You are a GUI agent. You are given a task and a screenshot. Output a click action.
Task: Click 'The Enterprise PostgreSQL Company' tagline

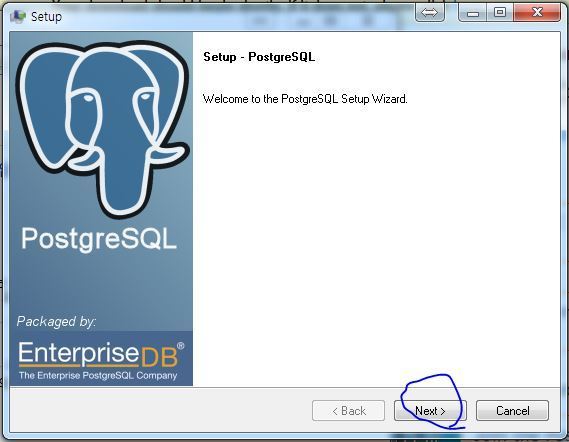[x=98, y=375]
